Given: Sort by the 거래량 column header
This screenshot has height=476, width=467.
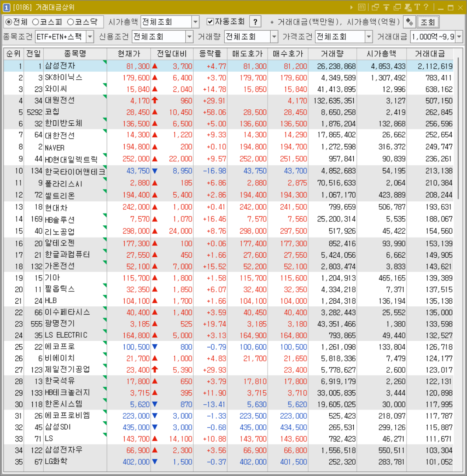Looking at the screenshot, I should click(333, 54).
